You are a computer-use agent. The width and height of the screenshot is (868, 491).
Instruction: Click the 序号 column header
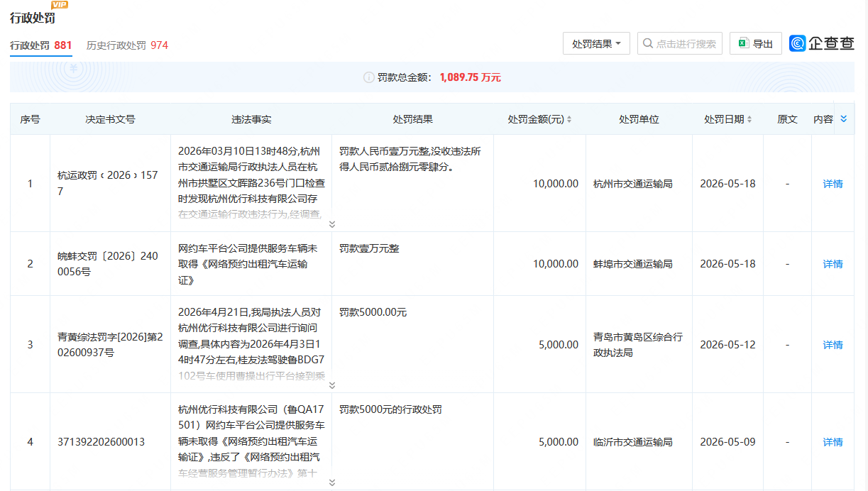point(30,119)
